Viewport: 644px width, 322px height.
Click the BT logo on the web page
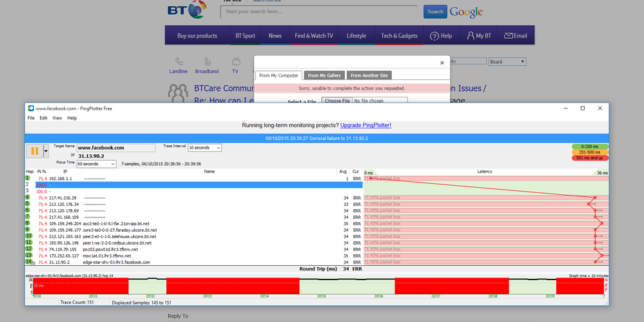point(186,9)
